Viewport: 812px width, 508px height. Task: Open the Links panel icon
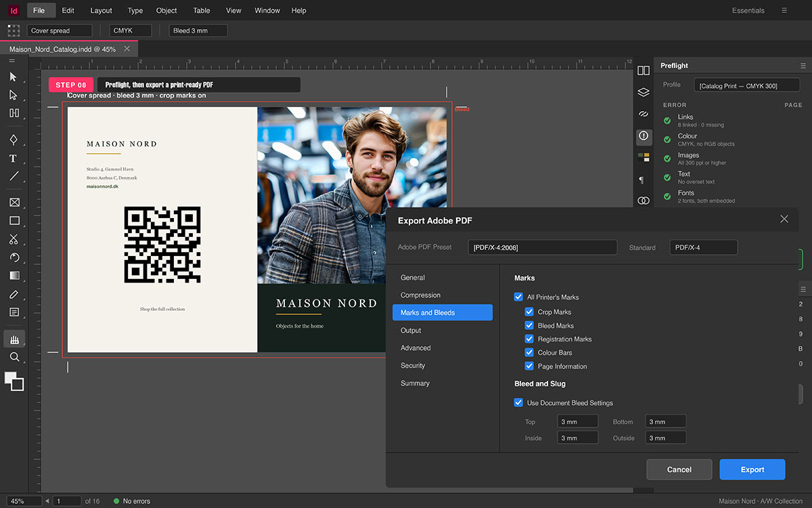(644, 114)
